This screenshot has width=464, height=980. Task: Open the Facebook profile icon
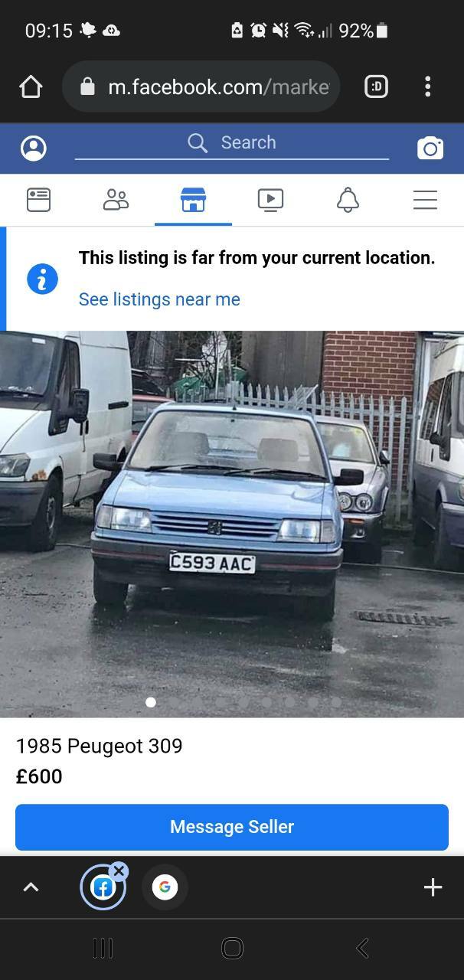pos(34,148)
